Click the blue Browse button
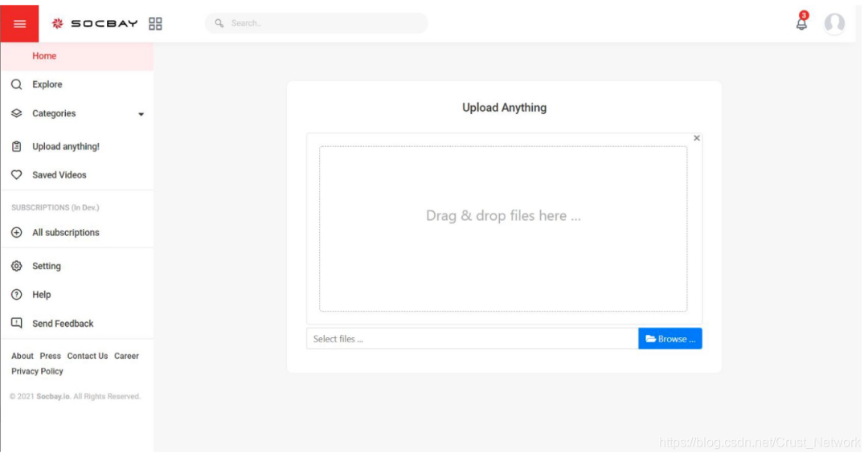868x457 pixels. (x=669, y=339)
